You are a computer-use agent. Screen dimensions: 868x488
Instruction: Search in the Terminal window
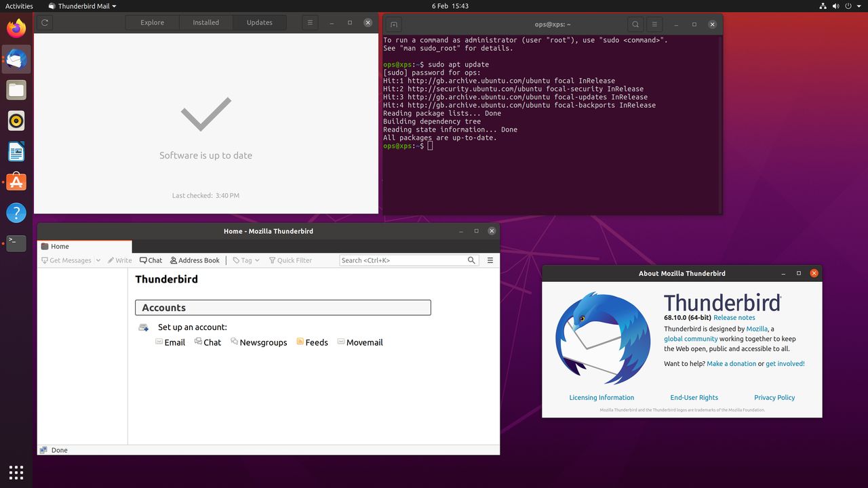pyautogui.click(x=635, y=24)
